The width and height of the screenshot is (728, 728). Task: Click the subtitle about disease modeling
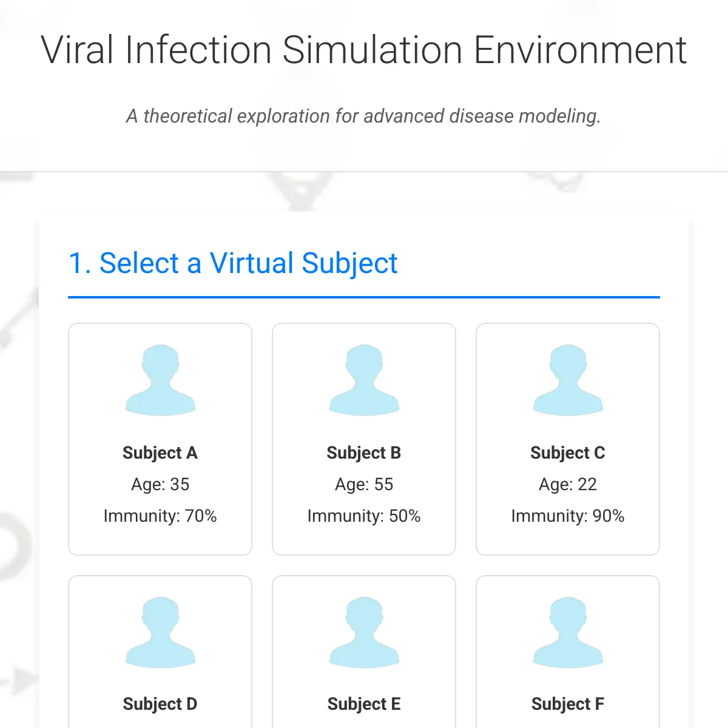(x=363, y=116)
